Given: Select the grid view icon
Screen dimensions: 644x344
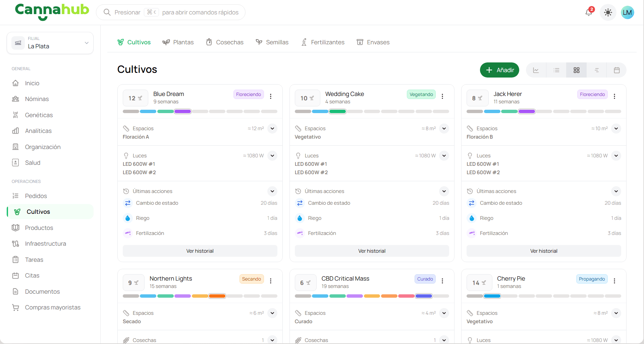Looking at the screenshot, I should point(576,70).
